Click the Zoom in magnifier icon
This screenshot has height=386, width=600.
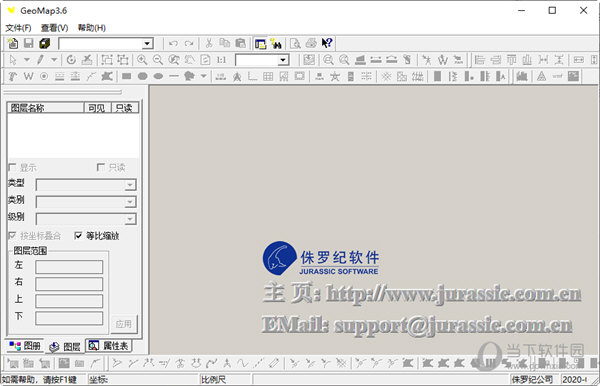142,60
